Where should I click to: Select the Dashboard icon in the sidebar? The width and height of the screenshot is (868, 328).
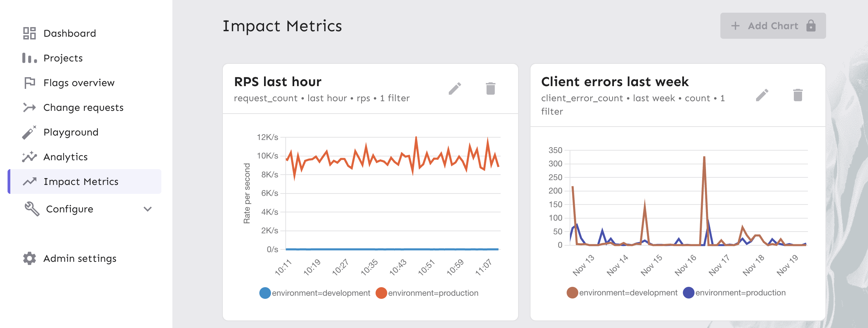click(30, 33)
